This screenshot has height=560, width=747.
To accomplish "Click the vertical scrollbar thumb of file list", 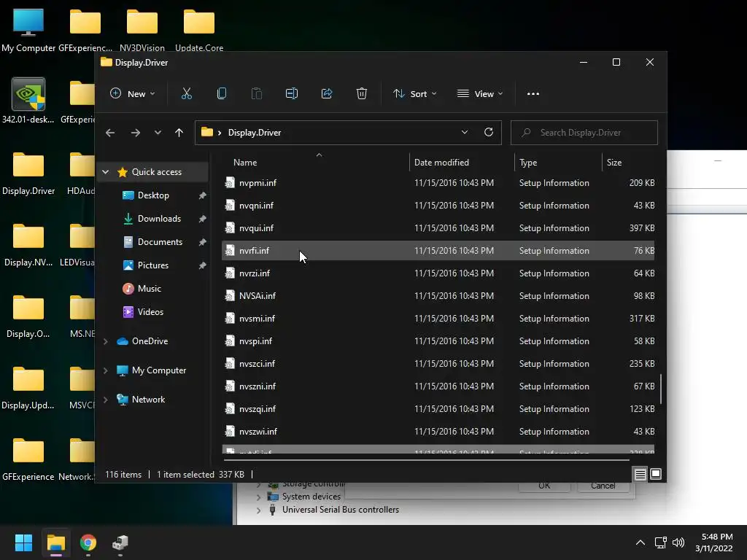I will [661, 389].
